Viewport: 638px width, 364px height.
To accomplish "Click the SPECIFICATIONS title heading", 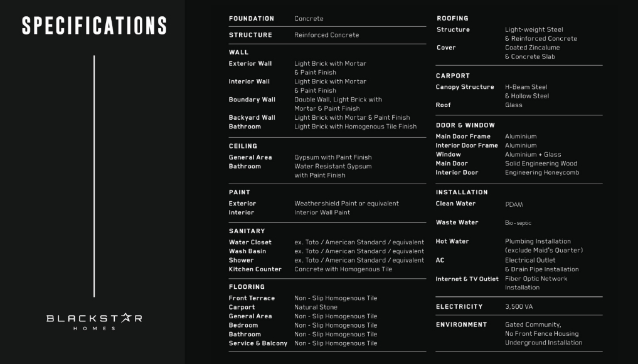I will point(95,26).
